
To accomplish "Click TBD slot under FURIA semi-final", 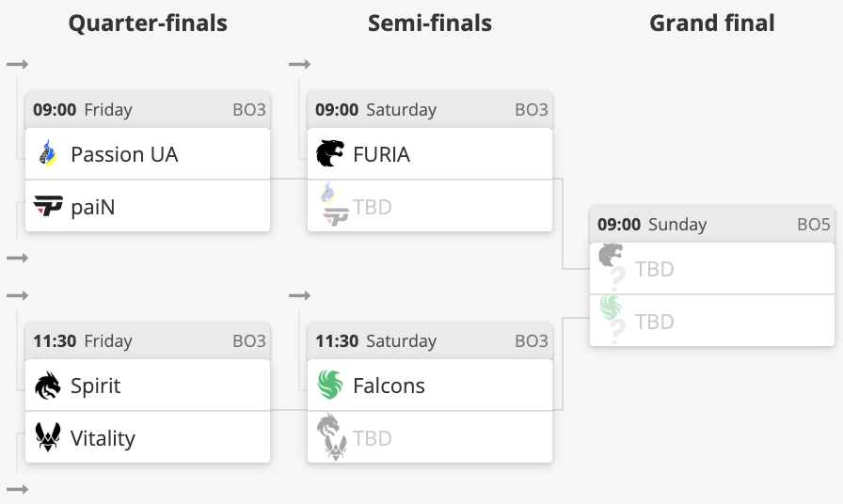I will [430, 206].
